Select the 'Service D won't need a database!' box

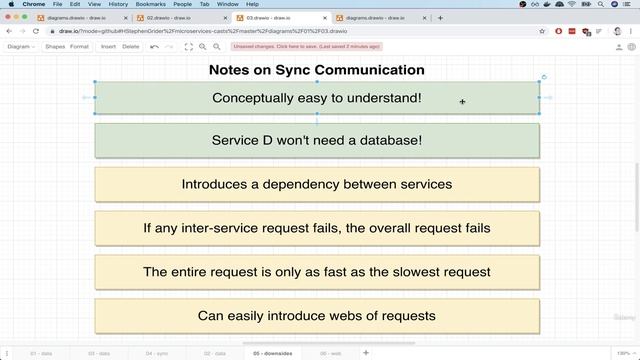pyautogui.click(x=317, y=141)
